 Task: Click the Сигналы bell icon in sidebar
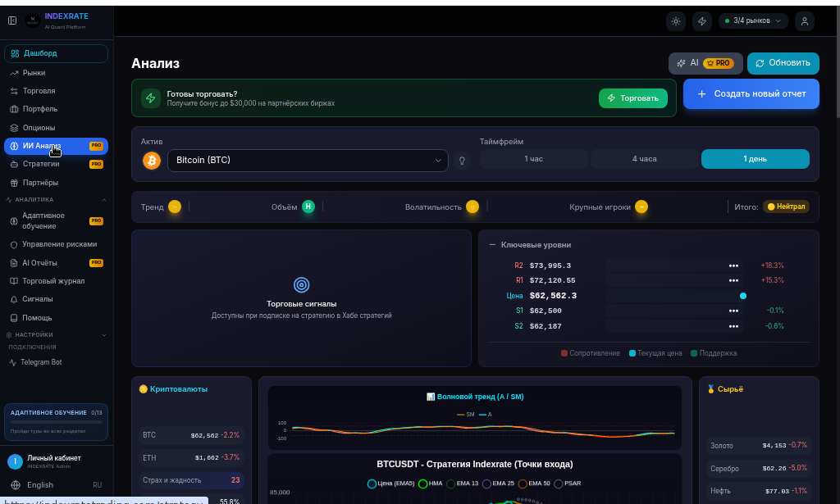pyautogui.click(x=14, y=300)
